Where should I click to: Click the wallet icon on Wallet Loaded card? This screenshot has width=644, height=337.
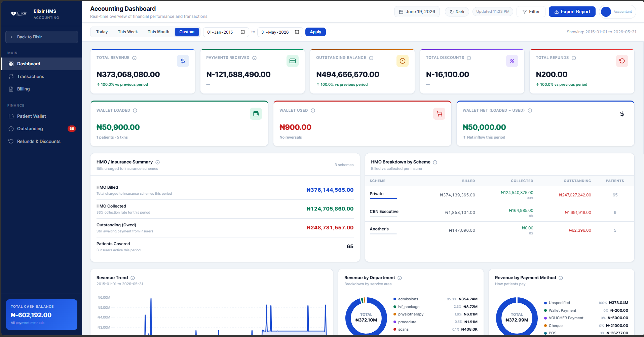point(256,114)
